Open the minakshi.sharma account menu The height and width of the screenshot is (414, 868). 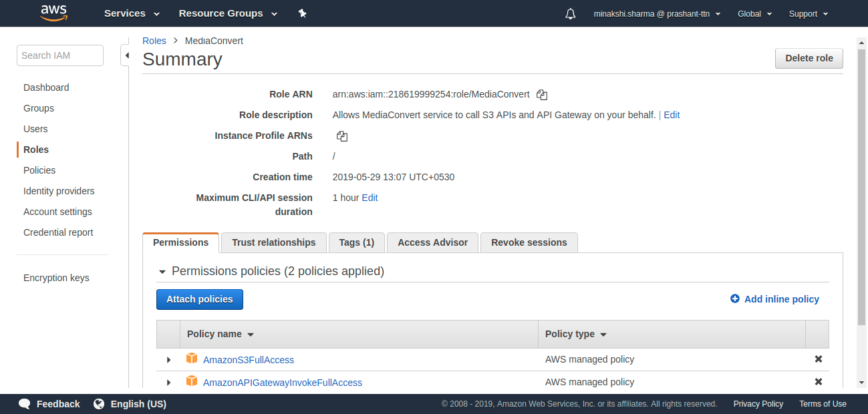[657, 13]
